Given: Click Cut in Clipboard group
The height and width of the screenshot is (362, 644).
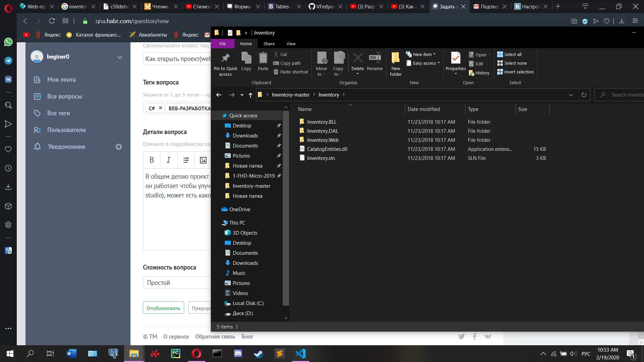Looking at the screenshot, I should [x=280, y=54].
